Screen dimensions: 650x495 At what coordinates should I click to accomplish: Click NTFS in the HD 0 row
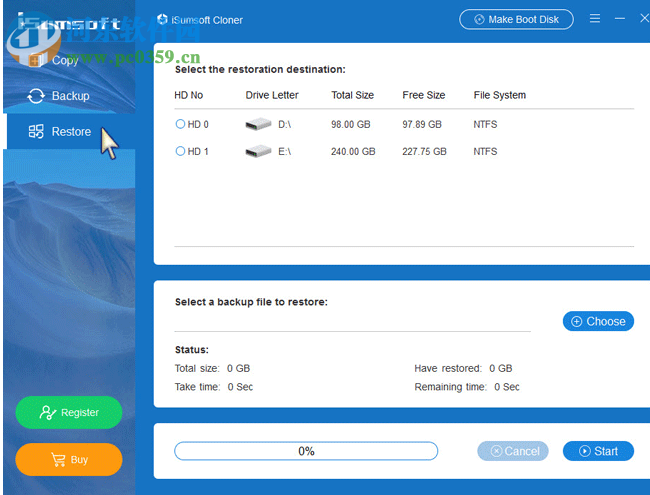[485, 124]
